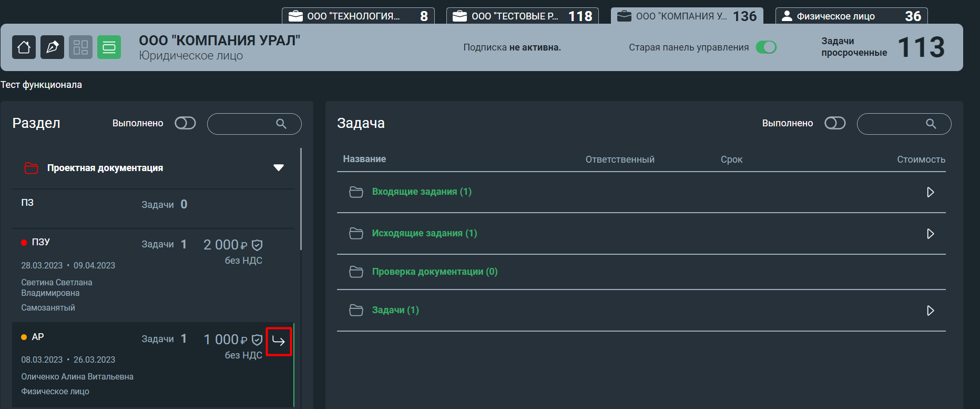Image resolution: width=980 pixels, height=409 pixels.
Task: Open the Исходящие задания (1) folder link
Action: 424,233
